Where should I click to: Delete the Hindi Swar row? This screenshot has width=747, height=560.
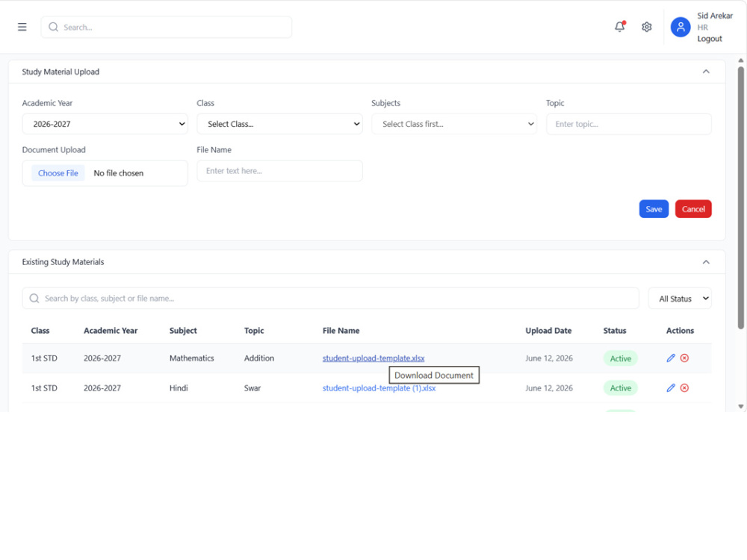[x=684, y=388]
